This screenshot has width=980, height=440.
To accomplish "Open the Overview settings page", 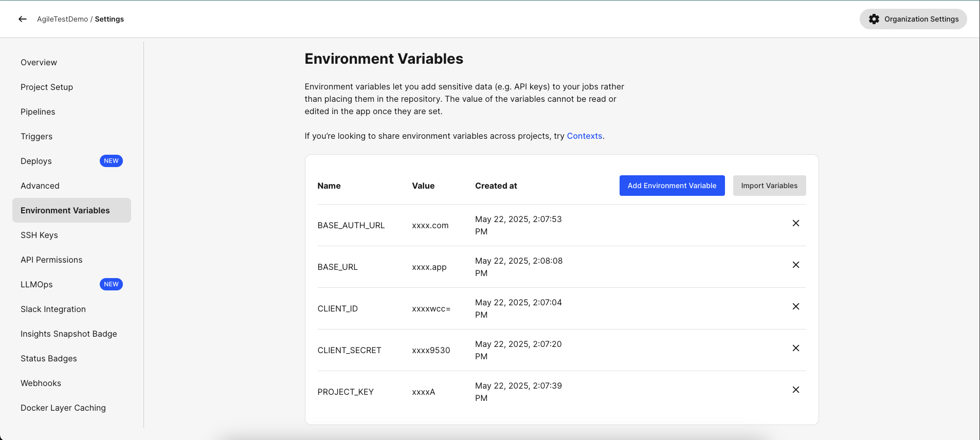I will (39, 62).
